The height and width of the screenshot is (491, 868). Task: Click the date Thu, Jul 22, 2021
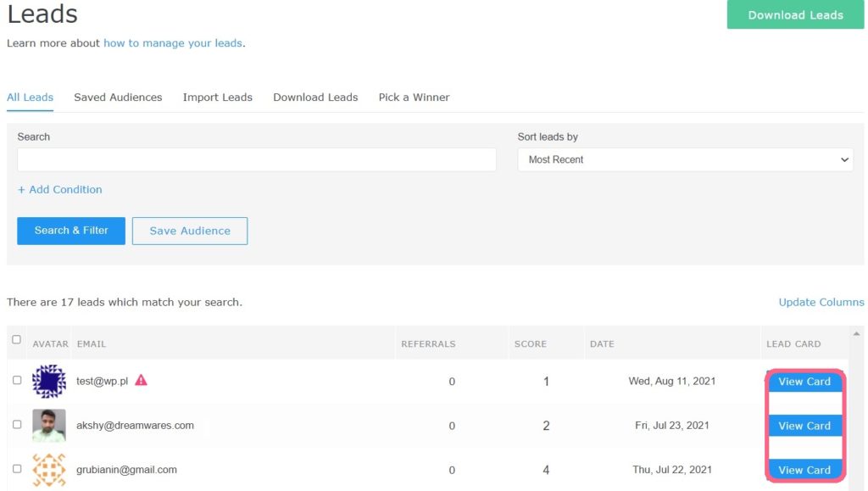pos(672,470)
